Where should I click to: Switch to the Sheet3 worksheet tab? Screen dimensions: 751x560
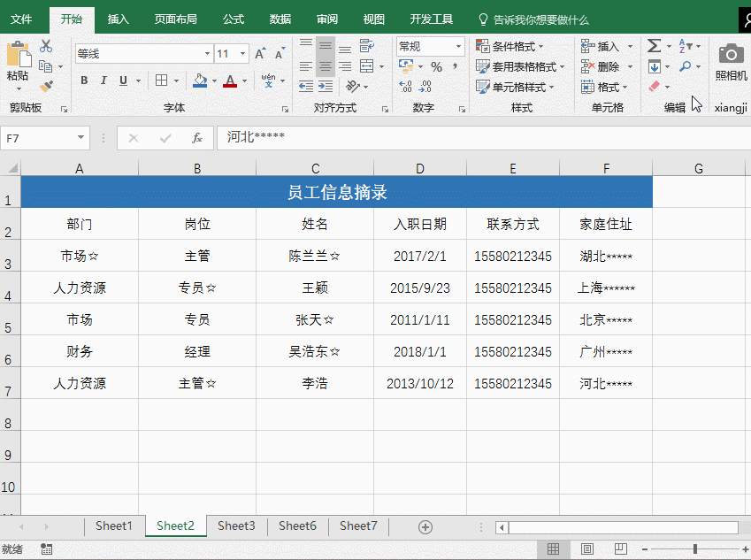click(236, 525)
